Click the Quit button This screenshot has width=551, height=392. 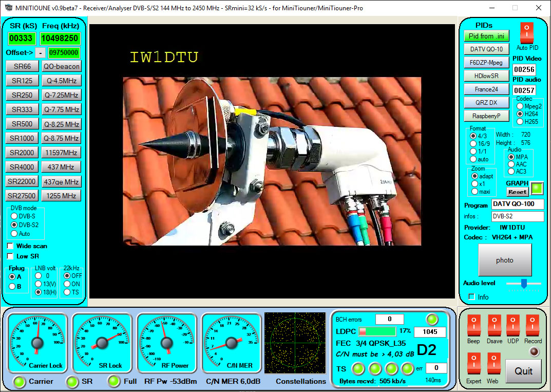click(523, 371)
